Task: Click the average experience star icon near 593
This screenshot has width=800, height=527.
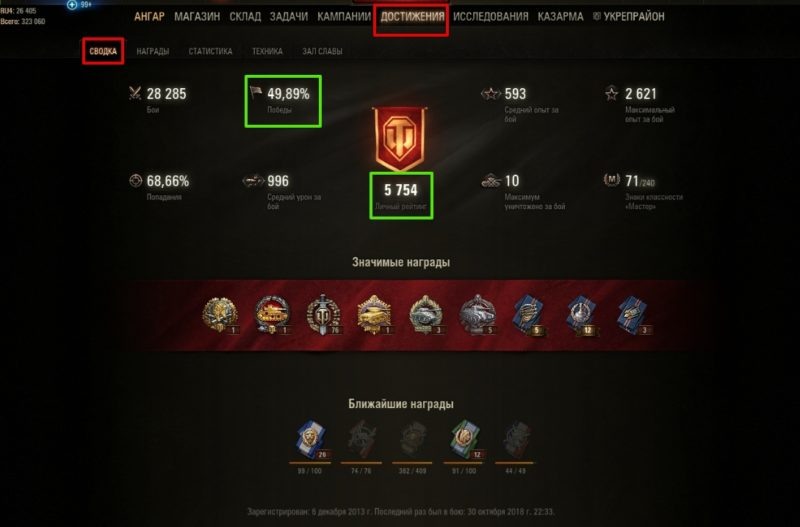Action: [490, 94]
